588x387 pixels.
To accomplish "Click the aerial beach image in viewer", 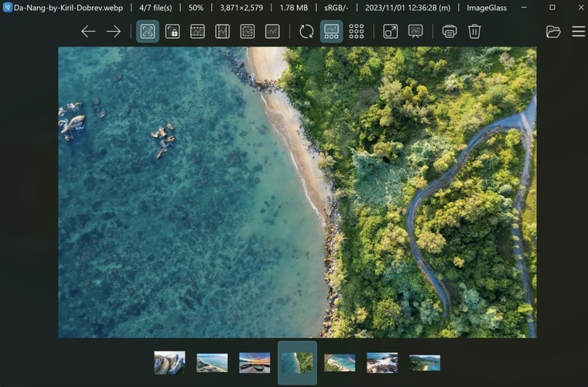I will (x=297, y=192).
